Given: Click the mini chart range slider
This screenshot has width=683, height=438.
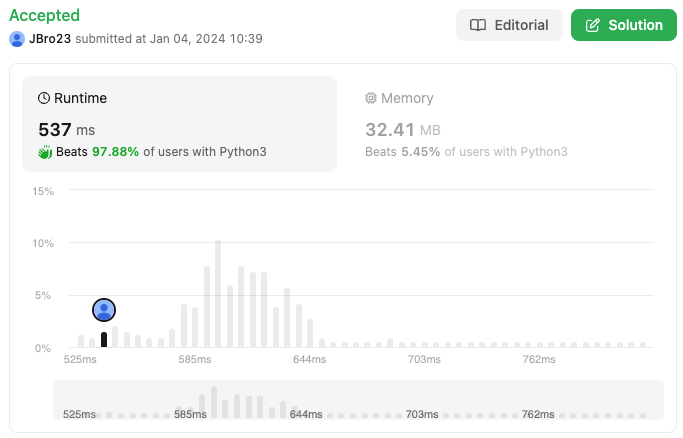Looking at the screenshot, I should coord(358,400).
